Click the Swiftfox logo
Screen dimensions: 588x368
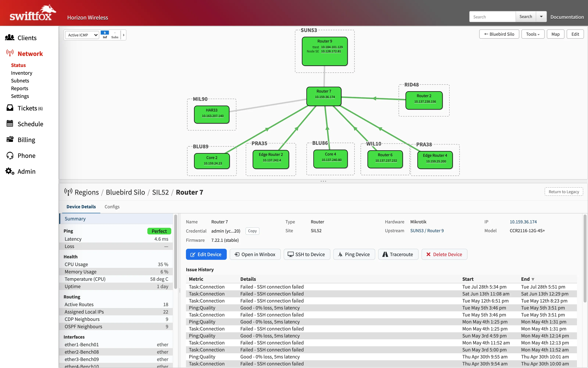tap(33, 13)
